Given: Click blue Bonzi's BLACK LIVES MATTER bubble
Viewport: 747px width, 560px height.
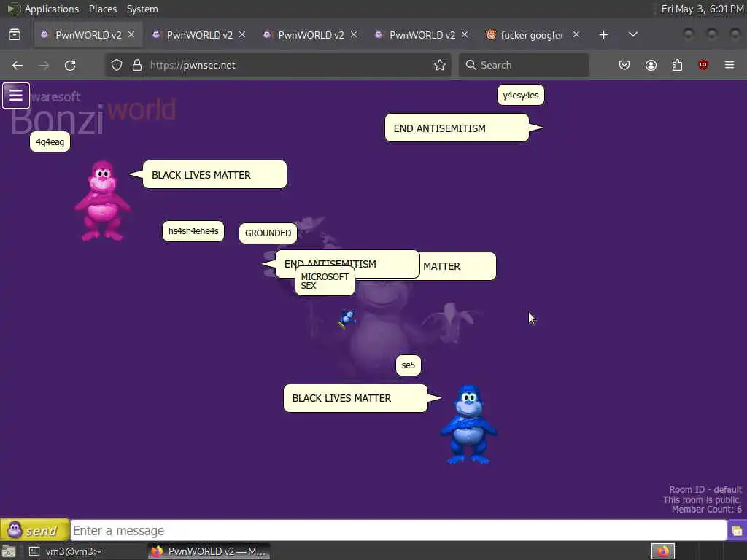Looking at the screenshot, I should click(355, 398).
